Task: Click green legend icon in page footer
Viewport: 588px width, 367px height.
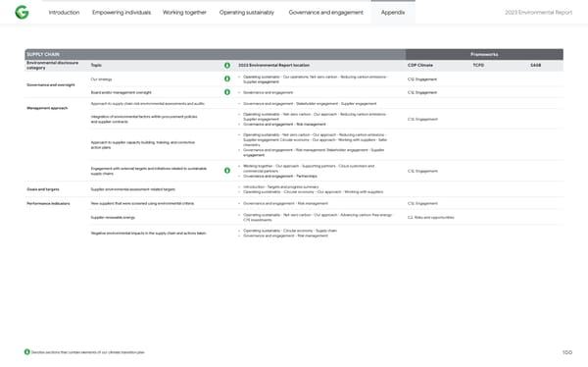Action: (x=27, y=352)
